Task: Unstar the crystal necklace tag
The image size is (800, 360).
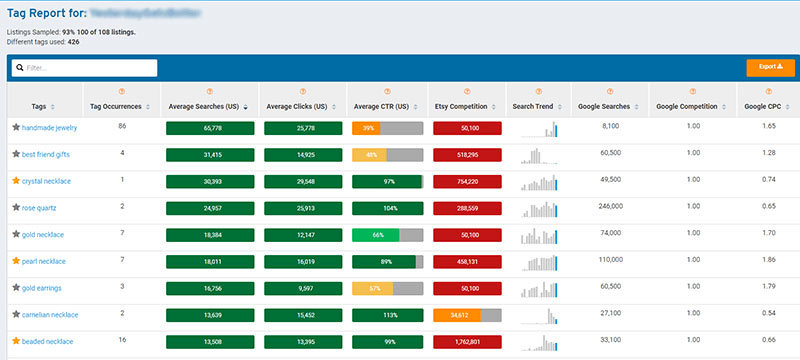Action: (x=16, y=181)
